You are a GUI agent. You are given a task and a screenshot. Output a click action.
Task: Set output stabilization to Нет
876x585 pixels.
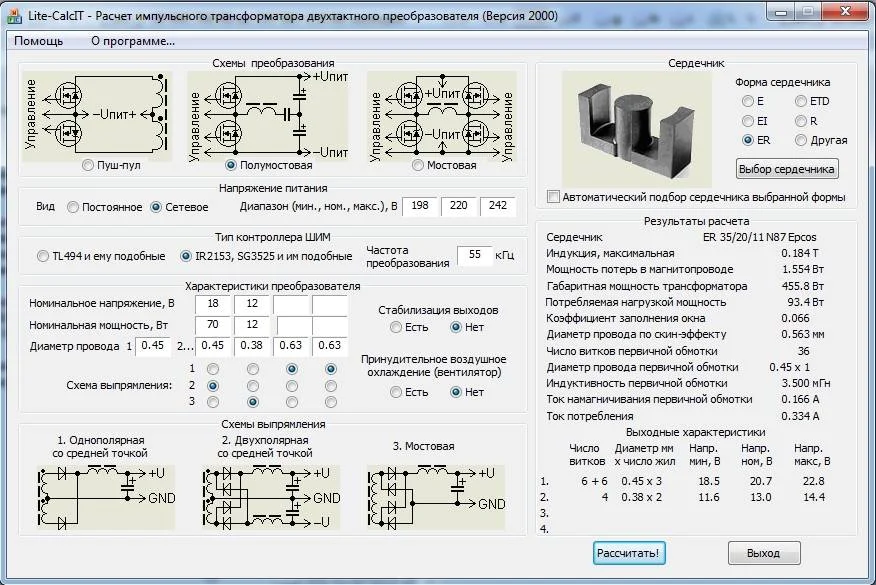click(x=456, y=327)
